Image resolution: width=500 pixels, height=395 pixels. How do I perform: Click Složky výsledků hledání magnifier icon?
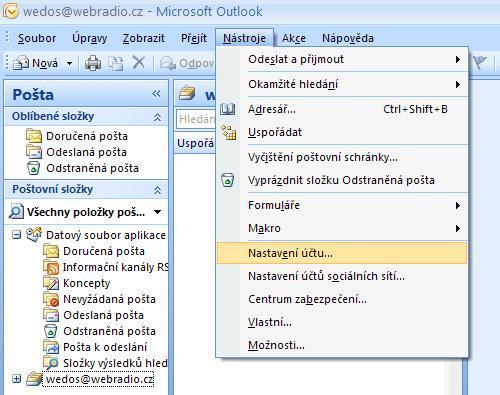pyautogui.click(x=51, y=363)
